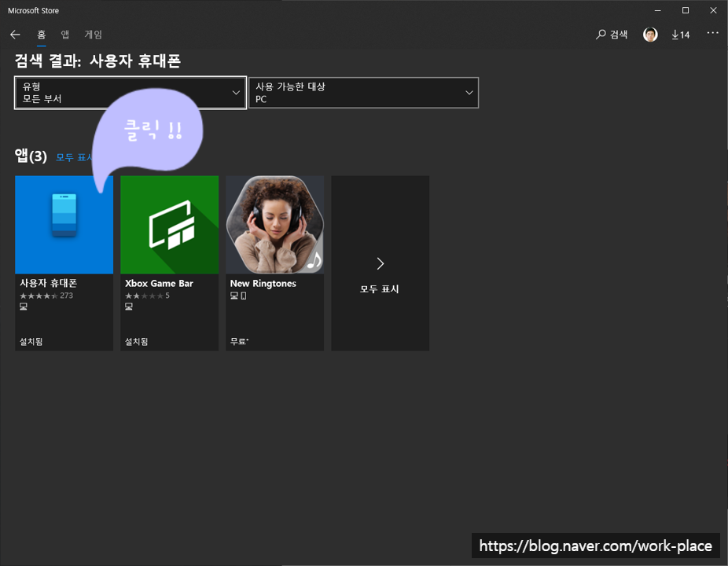
Task: Click the 273 star rating of 사용자 휴대폰
Action: [x=46, y=296]
